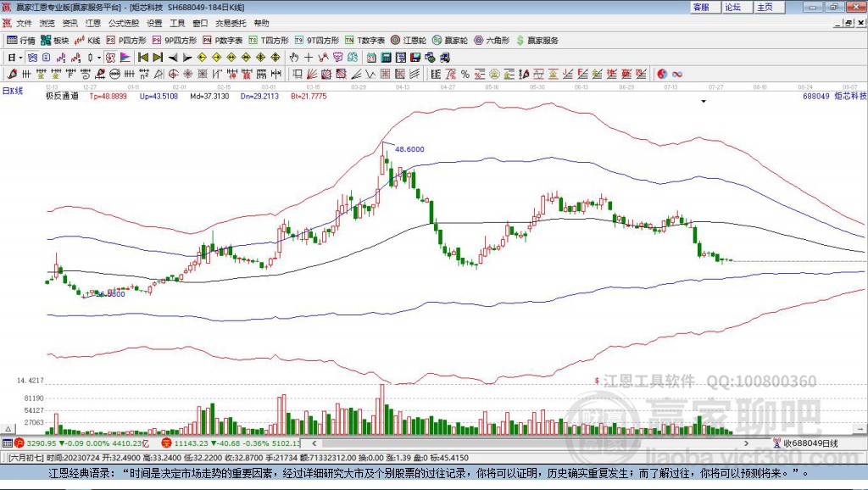Click the crosshair target circle icon
868x490 pixels.
point(173,75)
